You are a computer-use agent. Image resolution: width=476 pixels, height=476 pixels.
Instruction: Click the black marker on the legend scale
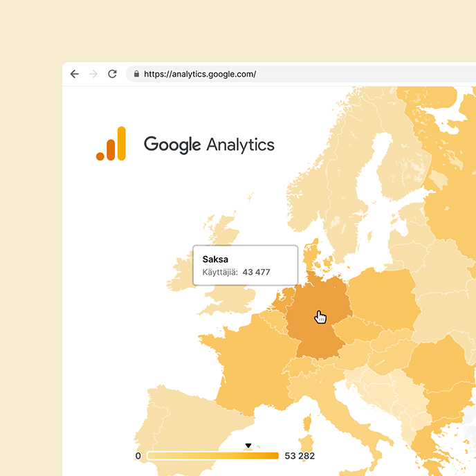[248, 446]
